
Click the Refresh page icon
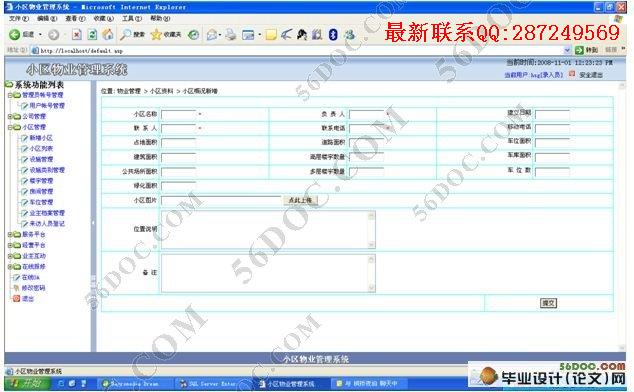click(92, 35)
